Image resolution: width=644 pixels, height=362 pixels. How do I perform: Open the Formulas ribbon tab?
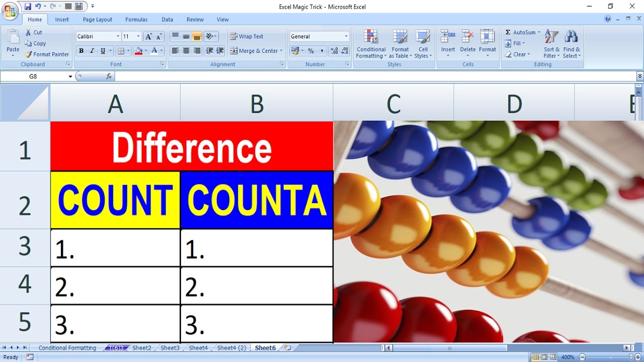tap(136, 20)
